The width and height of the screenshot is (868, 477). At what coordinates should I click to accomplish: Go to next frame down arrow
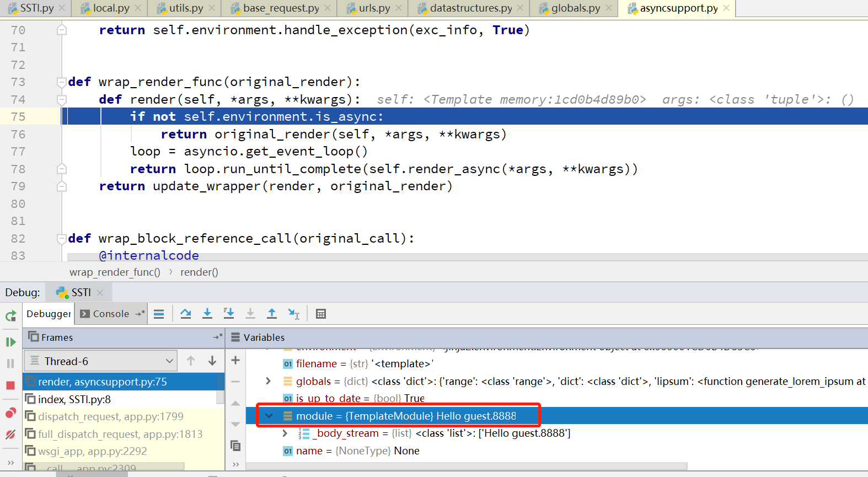point(212,361)
